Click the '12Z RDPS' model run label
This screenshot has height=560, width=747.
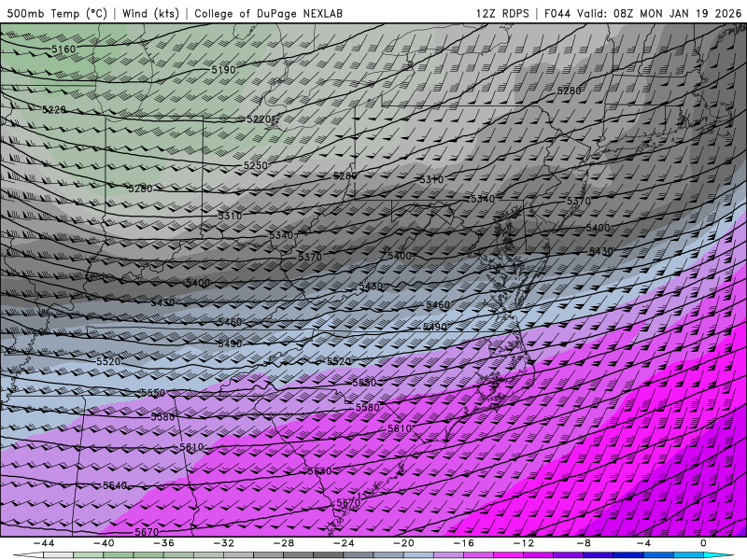click(502, 13)
